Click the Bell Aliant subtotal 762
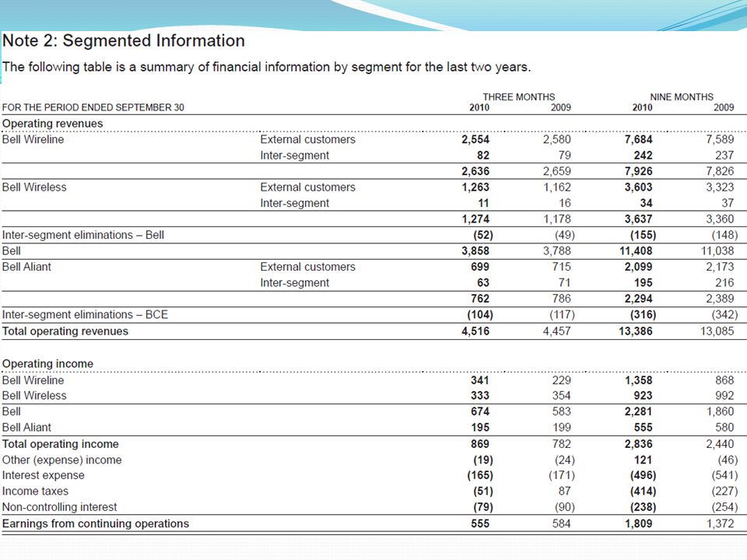The width and height of the screenshot is (747, 560). pyautogui.click(x=480, y=299)
